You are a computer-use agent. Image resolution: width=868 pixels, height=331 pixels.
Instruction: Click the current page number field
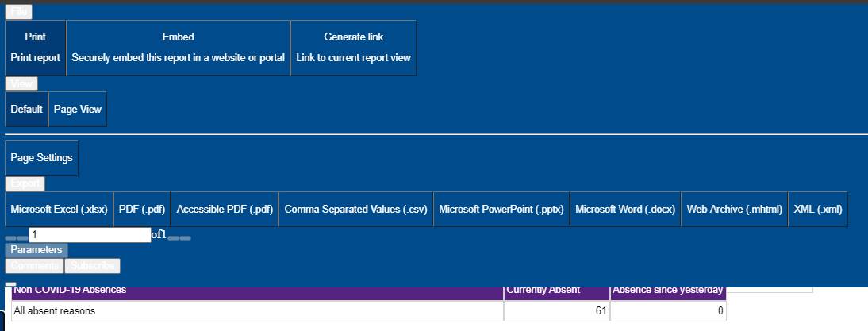[x=90, y=235]
